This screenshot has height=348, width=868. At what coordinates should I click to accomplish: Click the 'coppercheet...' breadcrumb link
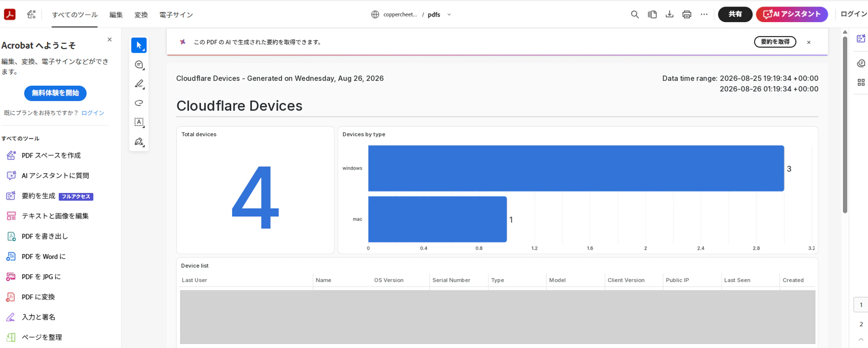(400, 15)
